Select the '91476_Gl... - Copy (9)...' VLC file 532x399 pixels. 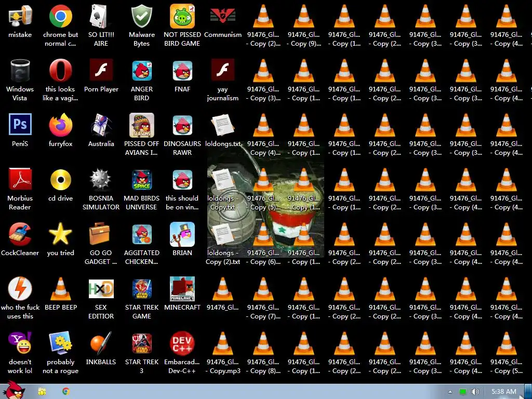point(303,16)
